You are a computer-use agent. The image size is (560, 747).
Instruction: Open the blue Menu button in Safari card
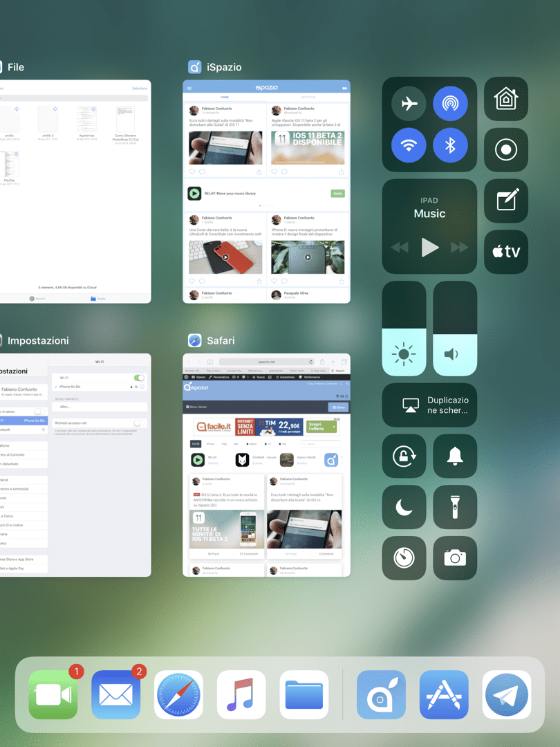[338, 407]
